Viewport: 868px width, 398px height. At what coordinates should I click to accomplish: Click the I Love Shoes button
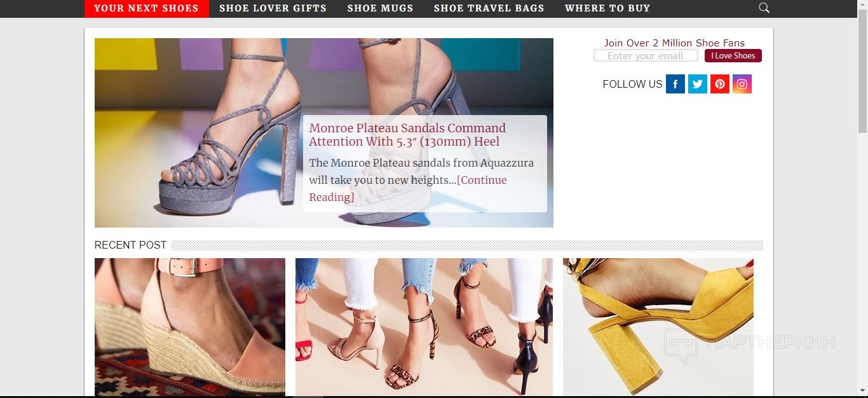coord(733,56)
